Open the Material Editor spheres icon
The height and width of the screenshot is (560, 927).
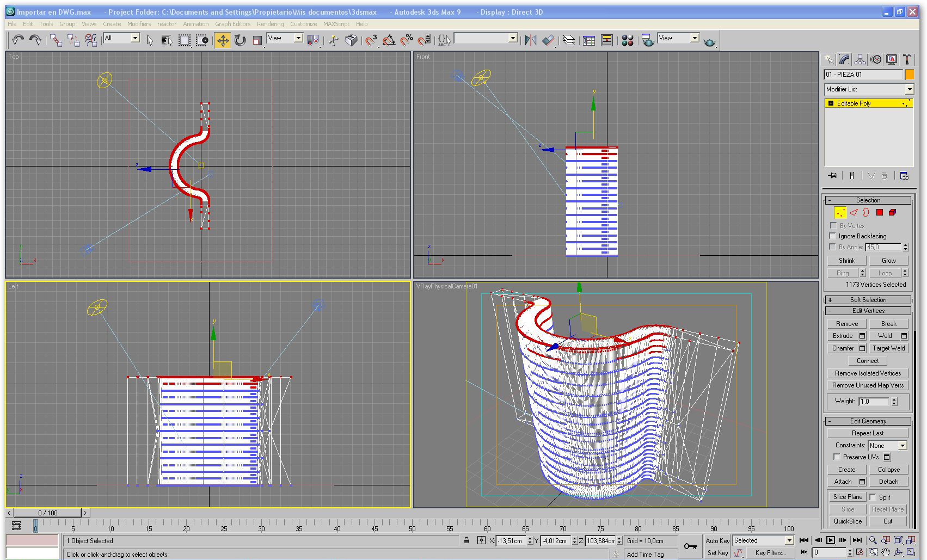click(628, 40)
